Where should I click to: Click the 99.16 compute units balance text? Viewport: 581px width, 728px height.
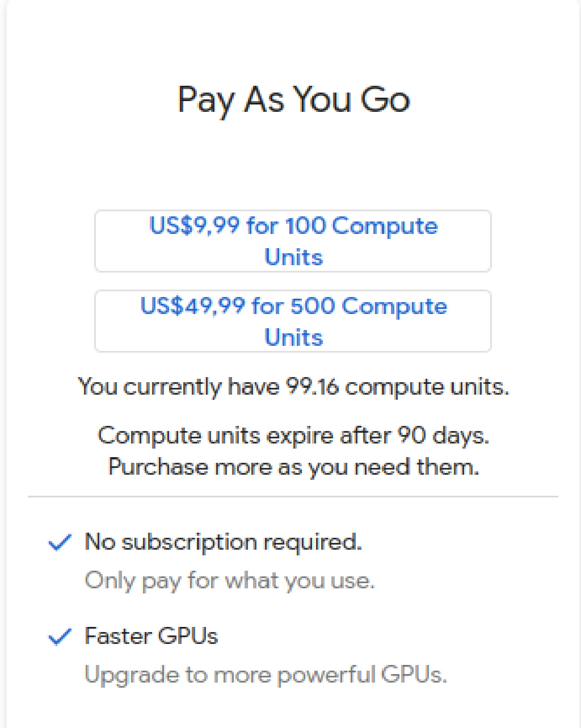(293, 387)
